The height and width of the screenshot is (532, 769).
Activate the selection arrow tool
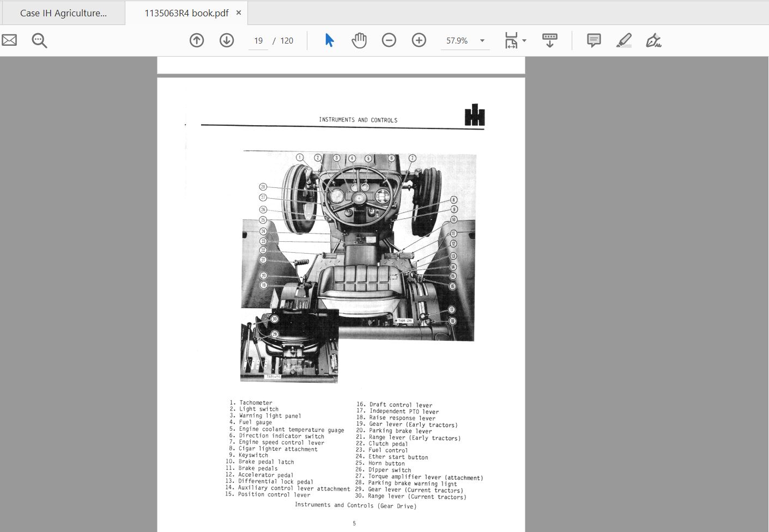pyautogui.click(x=329, y=40)
